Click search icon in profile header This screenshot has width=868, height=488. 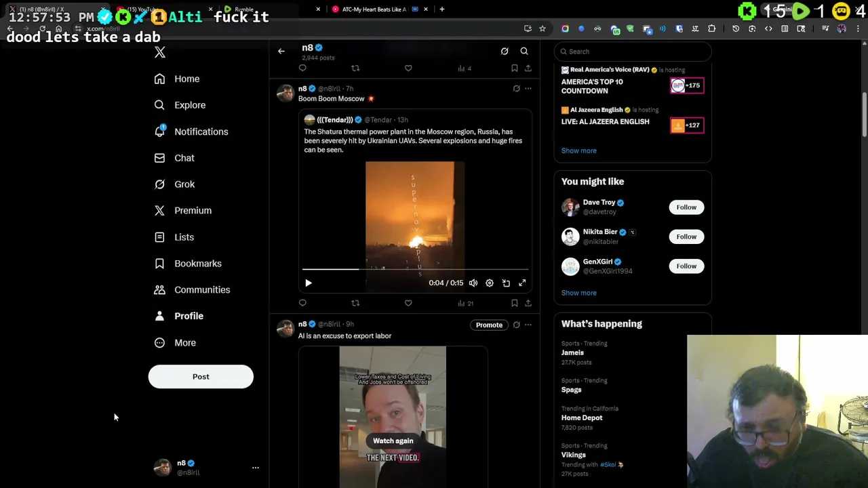[x=524, y=51]
